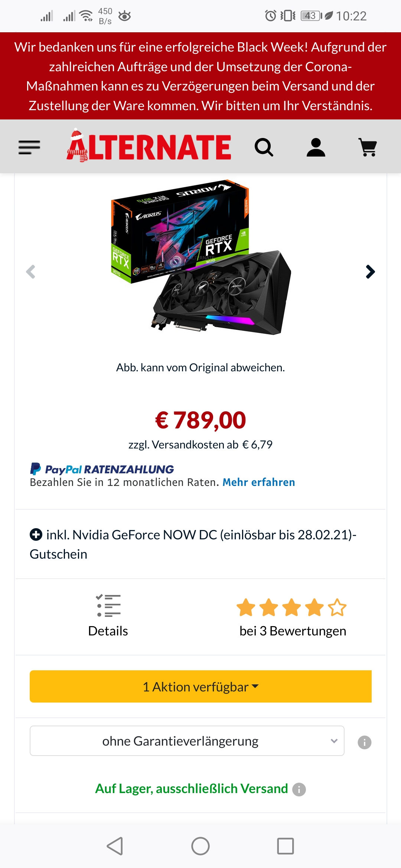View the 3 Bewertungen reviews
The height and width of the screenshot is (868, 401).
pyautogui.click(x=293, y=631)
